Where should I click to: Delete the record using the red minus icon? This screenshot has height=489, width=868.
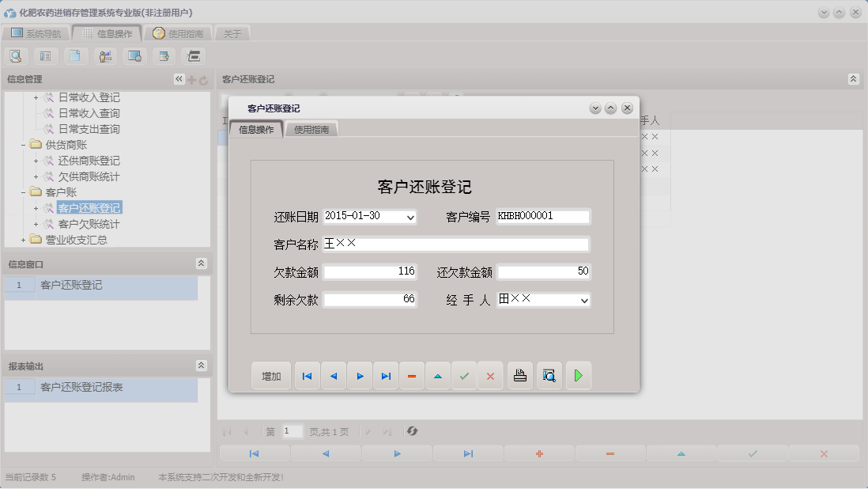tap(411, 376)
